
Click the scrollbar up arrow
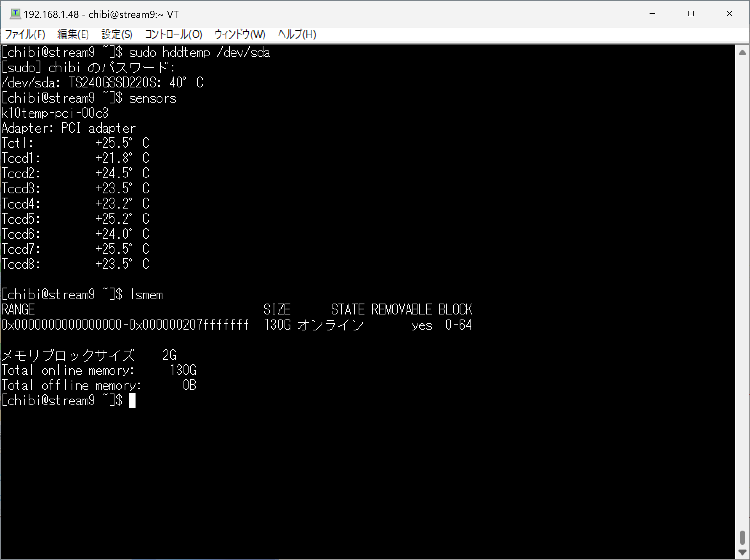coord(742,52)
